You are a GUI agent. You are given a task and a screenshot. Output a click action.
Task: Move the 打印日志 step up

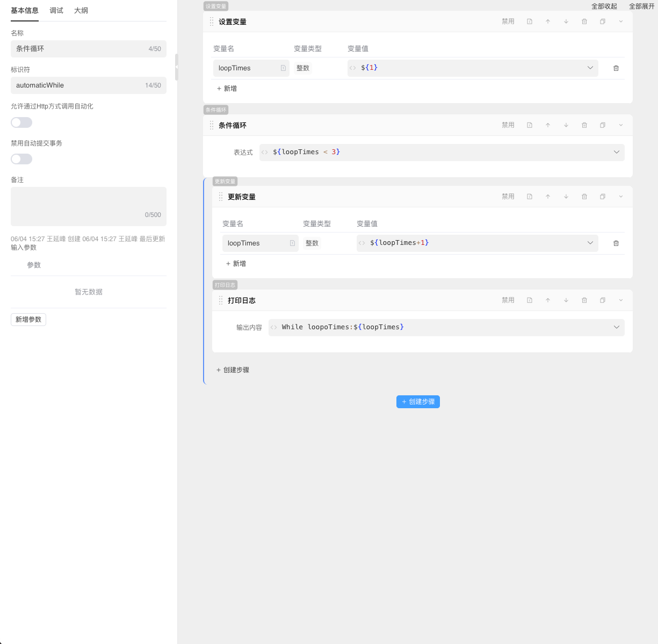[x=548, y=300]
